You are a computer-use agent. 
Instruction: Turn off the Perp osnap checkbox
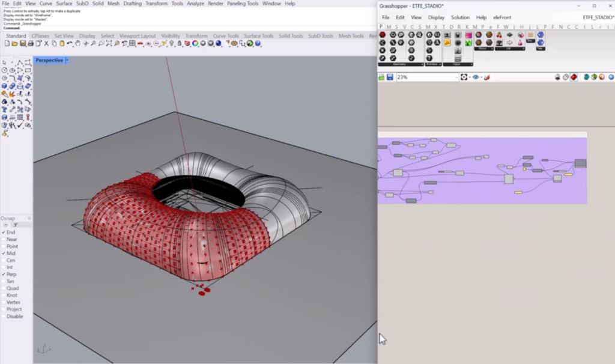tap(4, 275)
